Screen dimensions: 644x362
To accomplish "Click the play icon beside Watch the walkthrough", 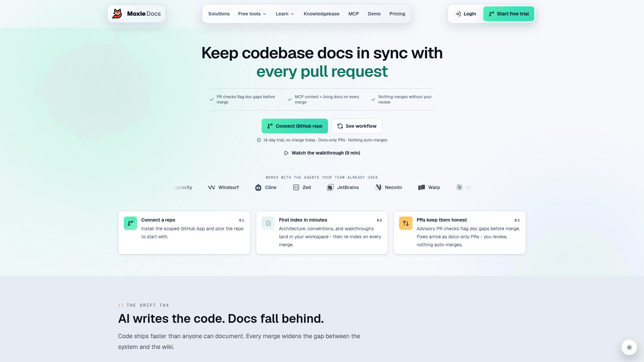I will tap(286, 153).
